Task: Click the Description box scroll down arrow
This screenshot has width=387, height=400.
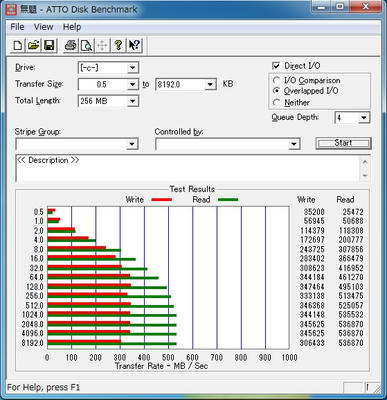Action: tap(365, 175)
